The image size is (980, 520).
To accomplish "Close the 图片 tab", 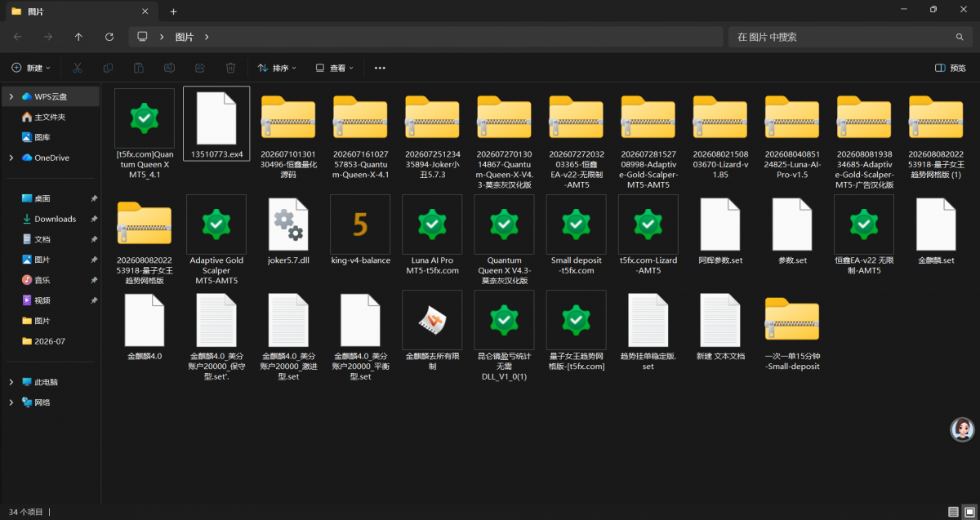I will (x=145, y=11).
